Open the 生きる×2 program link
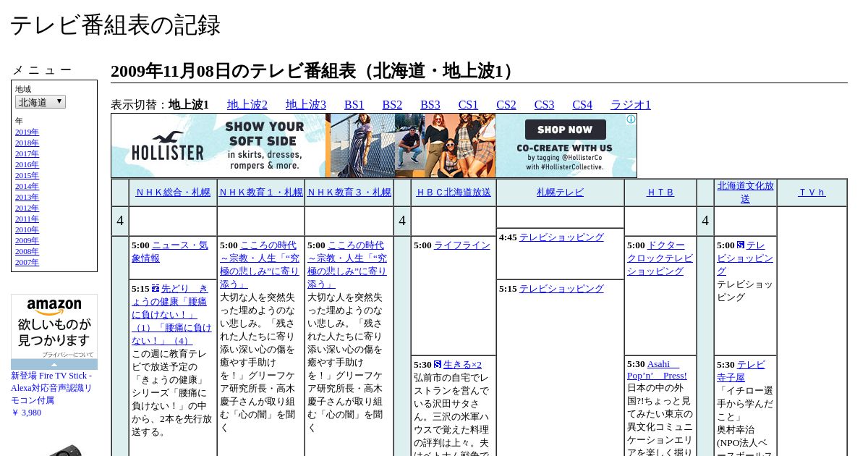The width and height of the screenshot is (868, 456). pos(462,364)
